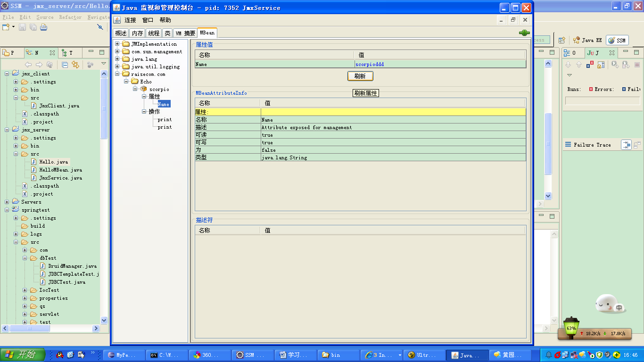
Task: Open Ultr... taskbar item
Action: tap(424, 355)
